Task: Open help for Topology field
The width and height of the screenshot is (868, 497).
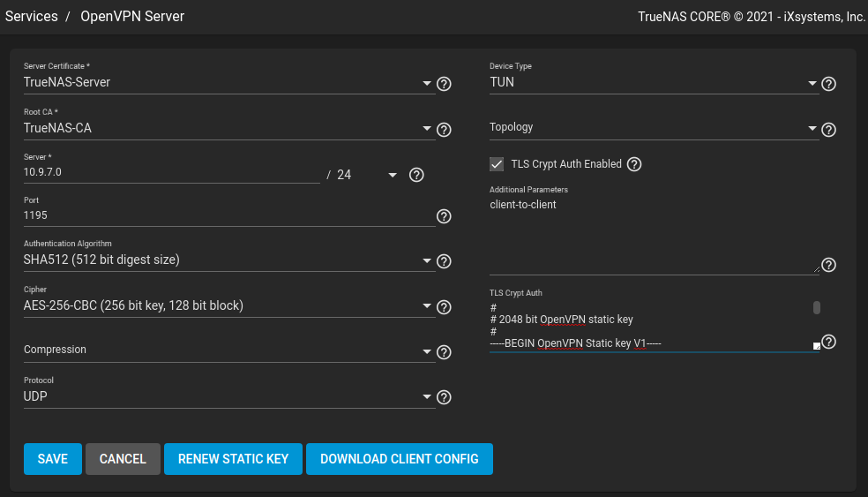Action: pos(828,130)
